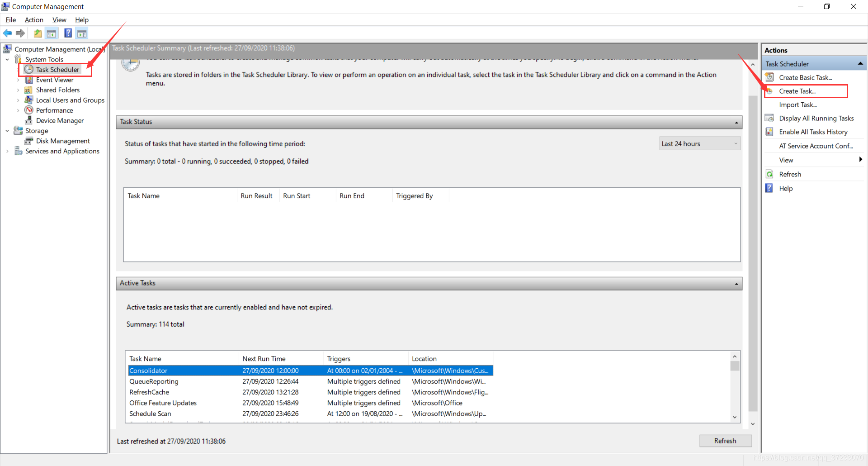Select the Office Feature Updates task row

pos(311,403)
